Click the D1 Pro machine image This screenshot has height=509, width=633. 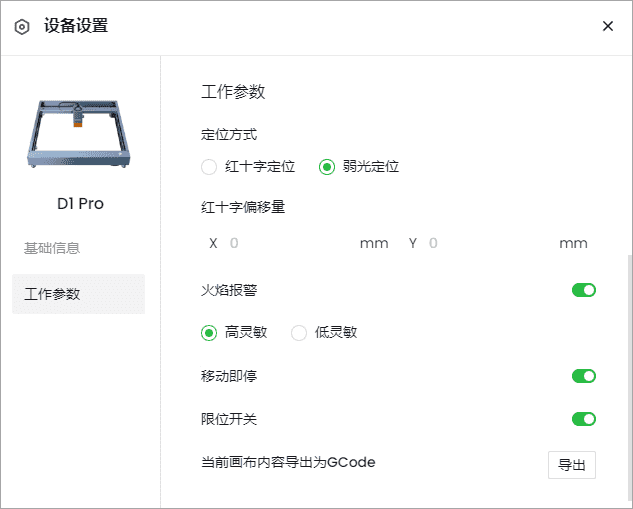79,134
